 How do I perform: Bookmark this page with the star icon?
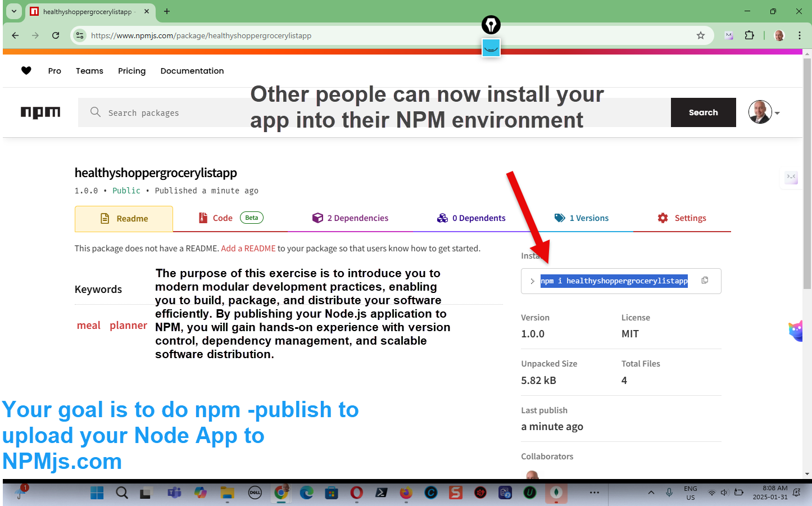pyautogui.click(x=700, y=35)
